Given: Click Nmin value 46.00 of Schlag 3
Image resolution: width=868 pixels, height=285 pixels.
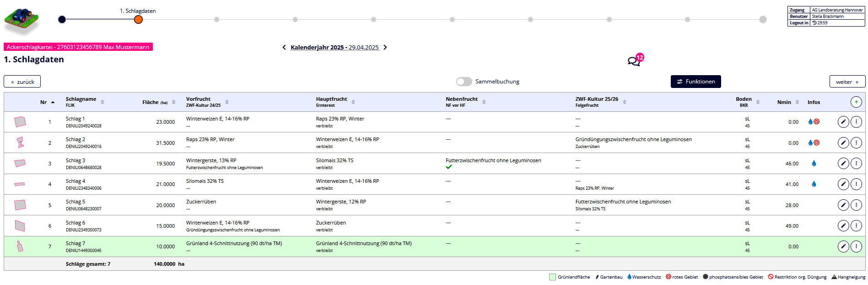Looking at the screenshot, I should coord(792,164).
